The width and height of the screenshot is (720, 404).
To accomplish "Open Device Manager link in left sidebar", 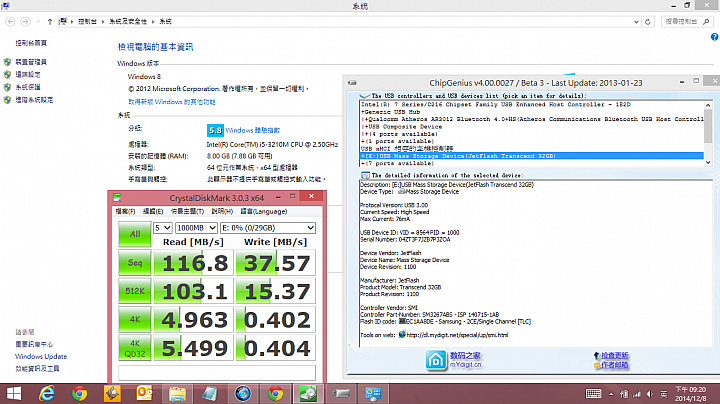I will [x=31, y=62].
